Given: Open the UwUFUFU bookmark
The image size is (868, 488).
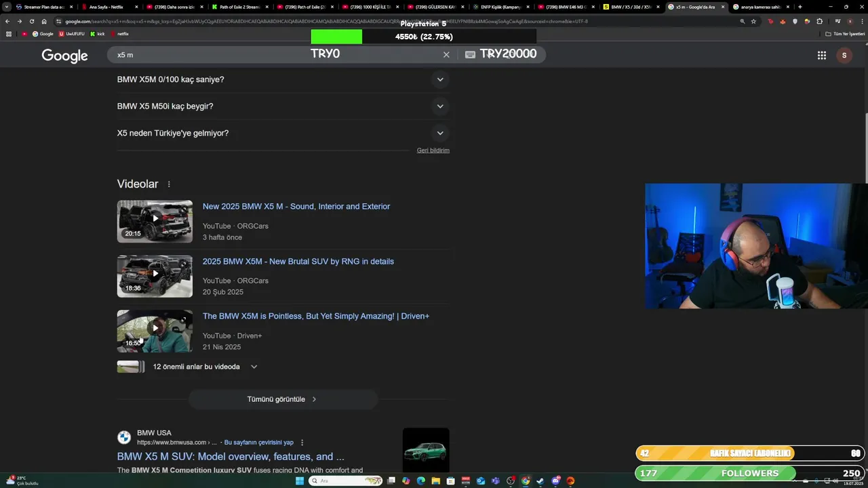Looking at the screenshot, I should coord(72,34).
